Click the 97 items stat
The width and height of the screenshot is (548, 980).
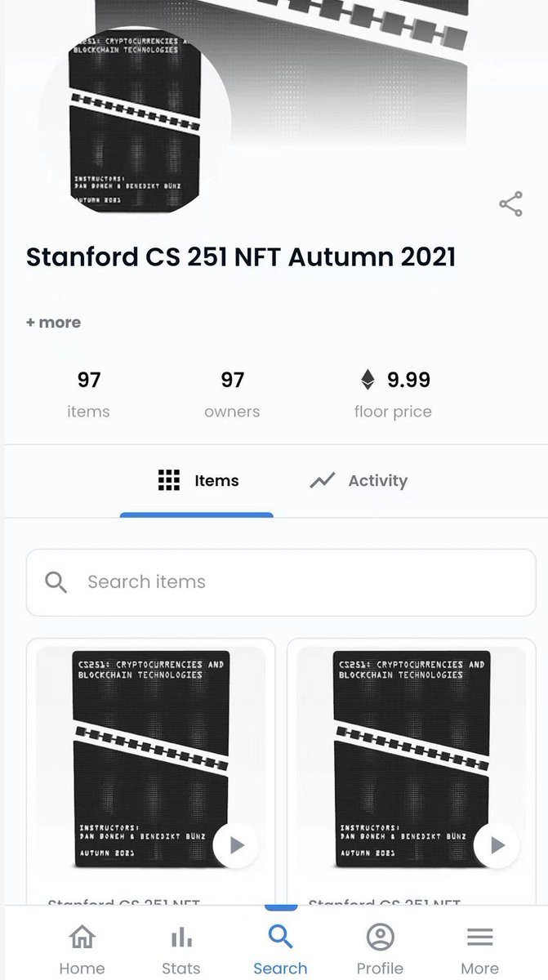click(x=88, y=394)
